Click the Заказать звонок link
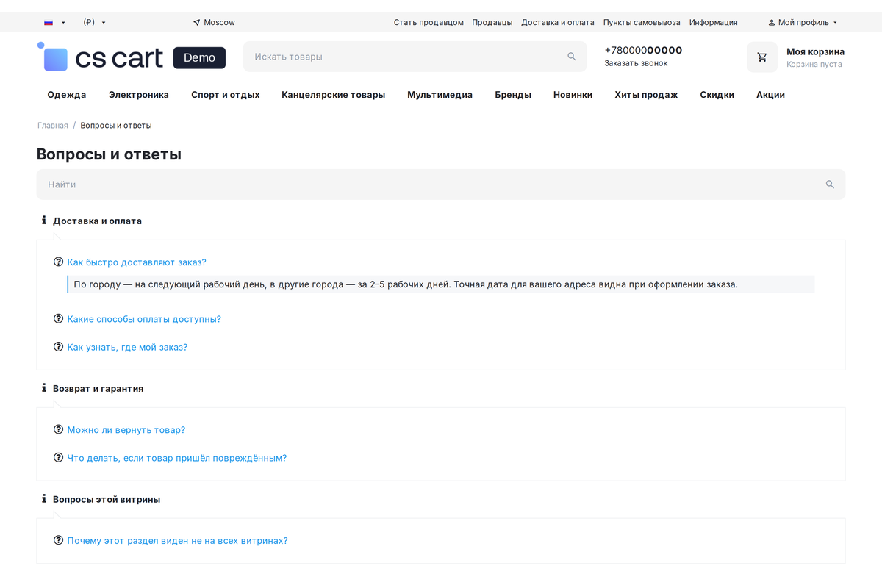Viewport: 882px width, 588px height. [636, 63]
